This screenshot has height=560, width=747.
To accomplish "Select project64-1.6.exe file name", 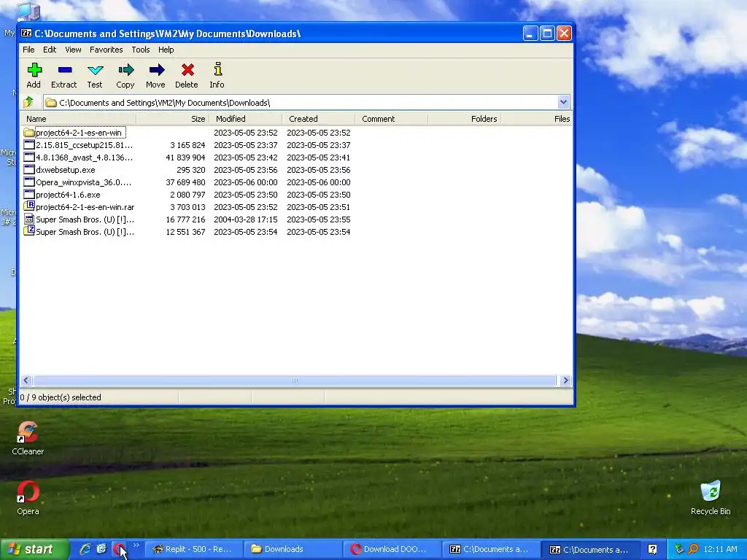I will coord(68,194).
